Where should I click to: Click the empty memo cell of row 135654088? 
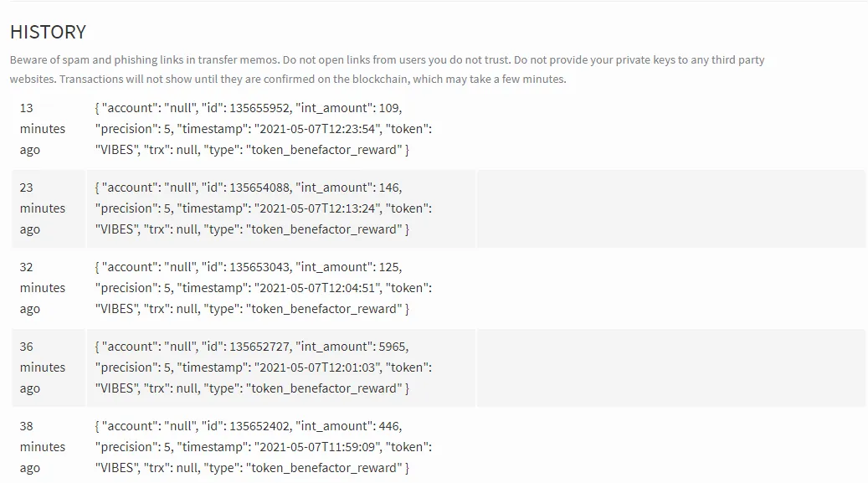671,208
